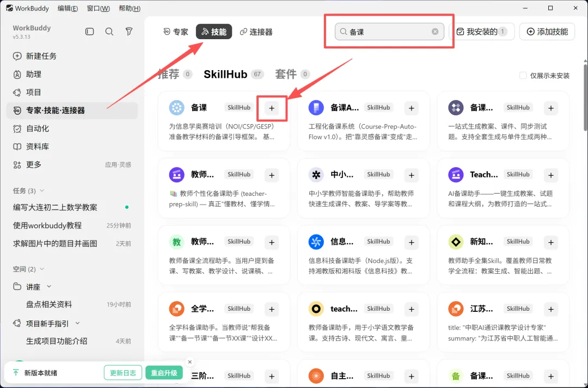Toggle the sidebar panel icon
588x388 pixels.
coord(89,32)
